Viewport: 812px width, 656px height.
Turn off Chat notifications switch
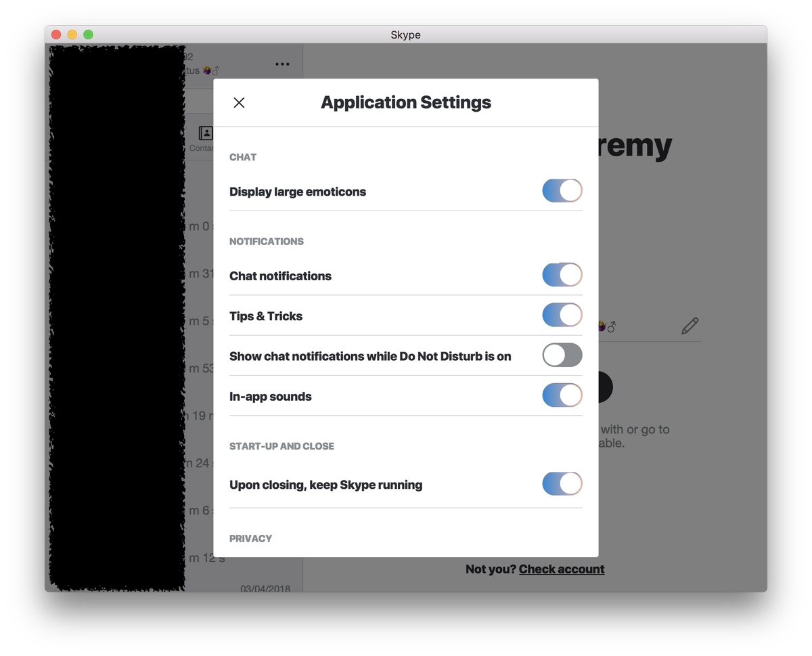[x=562, y=275]
